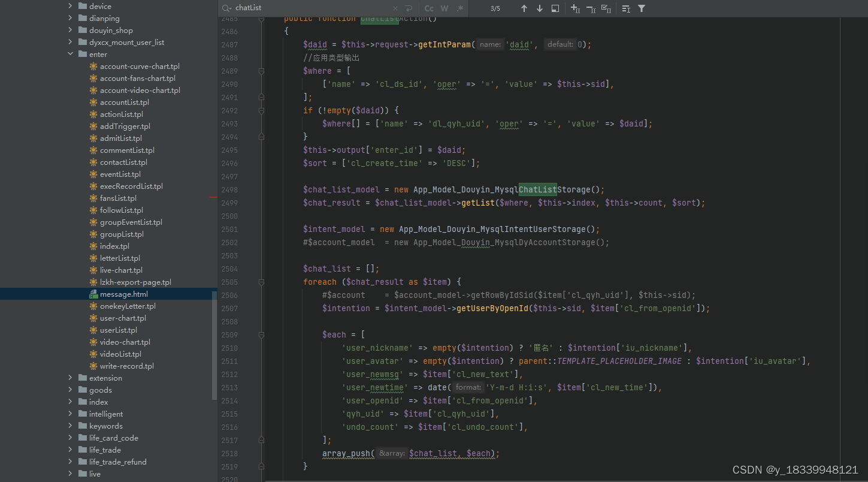Select actionList.tpl file
Image resolution: width=868 pixels, height=482 pixels.
[x=122, y=114]
